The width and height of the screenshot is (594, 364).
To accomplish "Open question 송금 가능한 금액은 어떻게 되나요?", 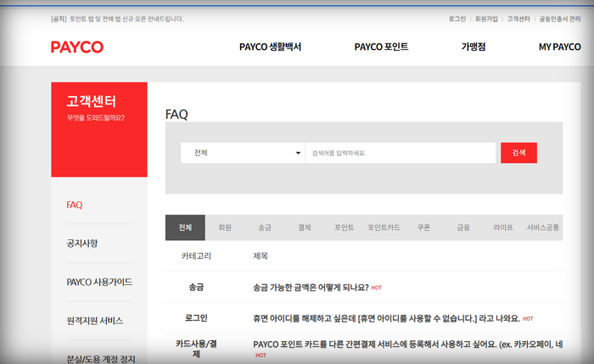I will pos(311,288).
